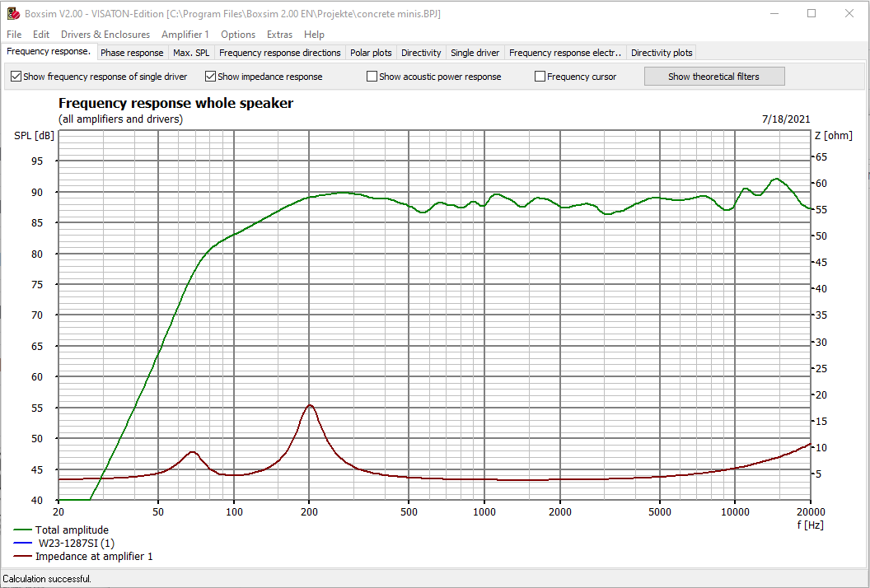Open the Max. SPL tab
Screen dimensions: 870x588
pos(191,52)
